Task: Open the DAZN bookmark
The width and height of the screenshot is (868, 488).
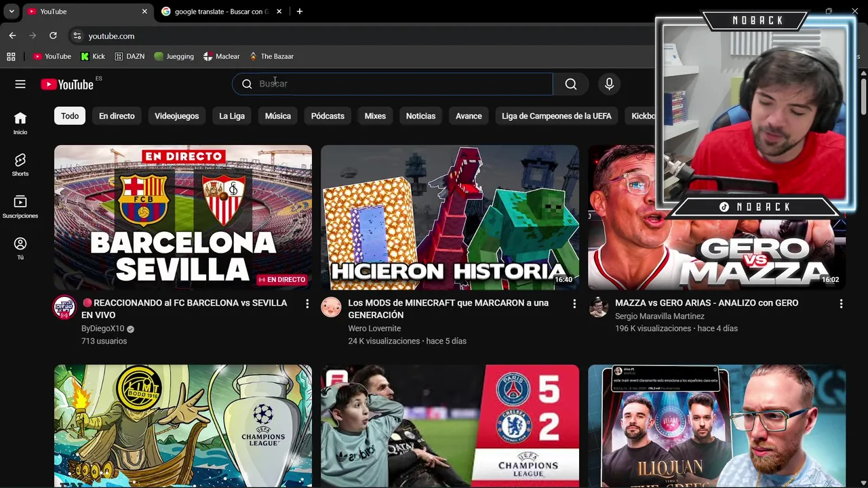Action: coord(129,56)
